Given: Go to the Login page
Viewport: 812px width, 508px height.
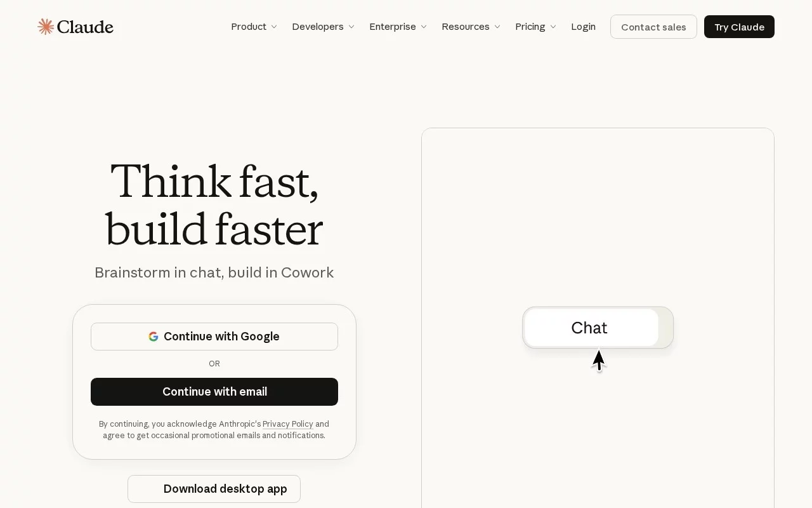Looking at the screenshot, I should pyautogui.click(x=583, y=27).
